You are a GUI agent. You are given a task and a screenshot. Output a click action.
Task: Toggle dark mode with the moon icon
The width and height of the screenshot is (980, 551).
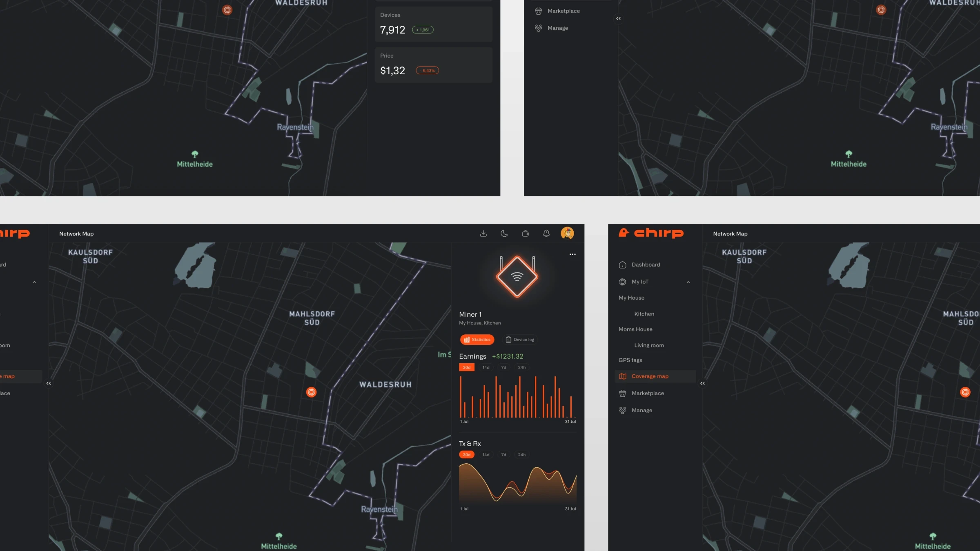504,233
